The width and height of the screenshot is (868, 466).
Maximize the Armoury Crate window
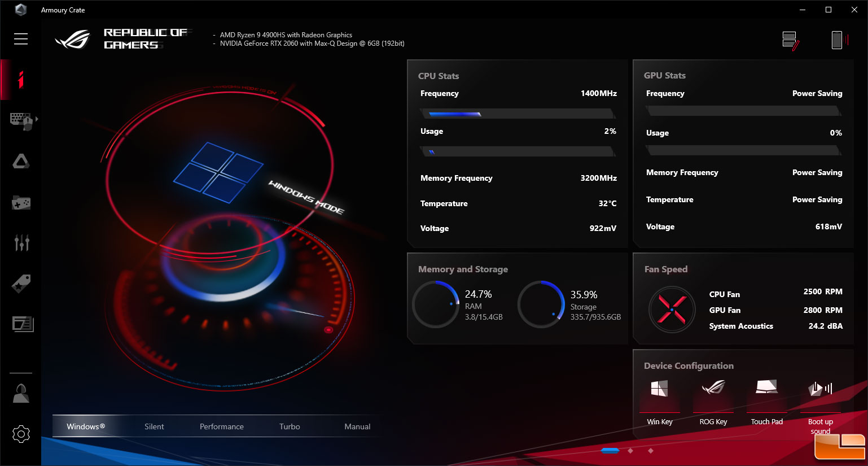click(828, 10)
